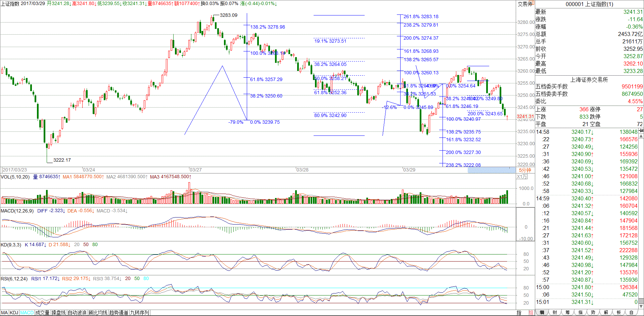Open the 九转序列 indicator tab
Image resolution: width=644 pixels, height=316 pixels.
point(140,313)
